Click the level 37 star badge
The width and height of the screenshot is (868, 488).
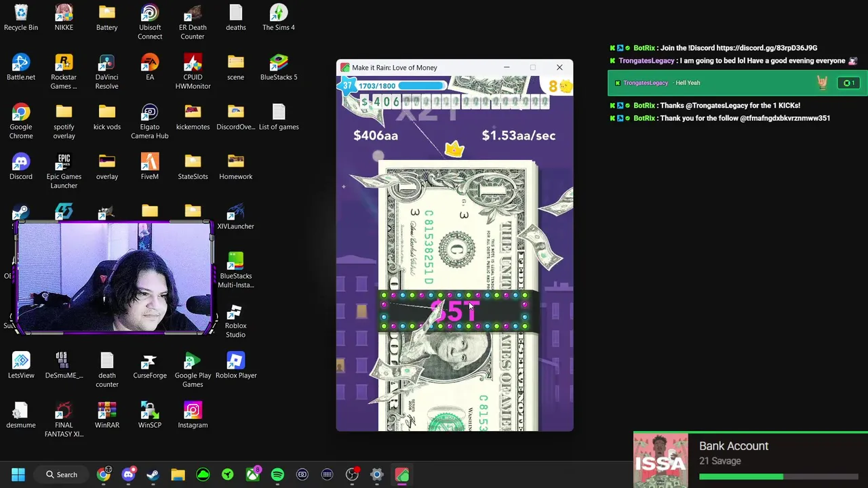347,85
